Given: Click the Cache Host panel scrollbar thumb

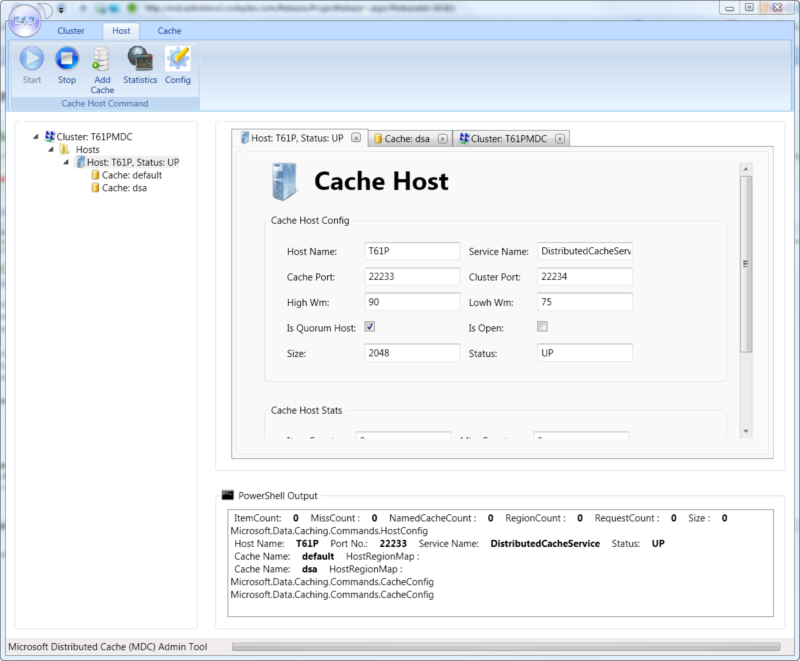Looking at the screenshot, I should pyautogui.click(x=745, y=264).
